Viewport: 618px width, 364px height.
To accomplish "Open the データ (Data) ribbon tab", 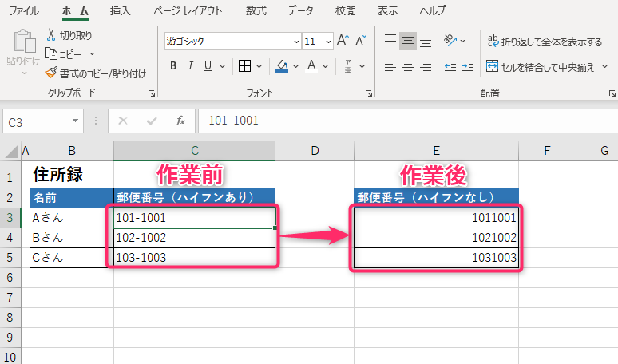I will click(300, 10).
